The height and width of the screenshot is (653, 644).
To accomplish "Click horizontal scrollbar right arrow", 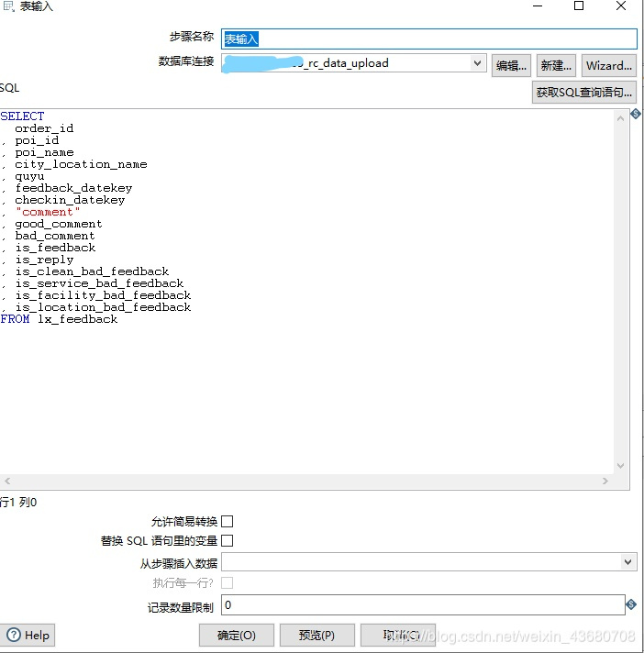I will [605, 481].
